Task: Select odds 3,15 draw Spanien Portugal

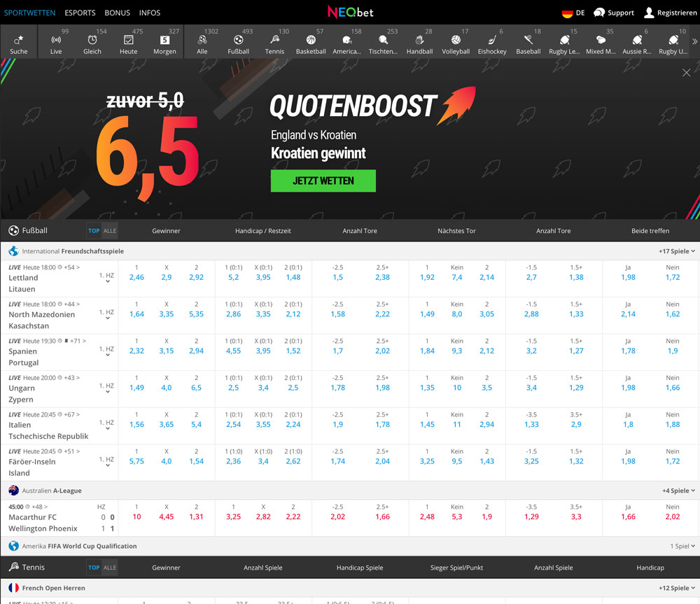Action: (x=167, y=351)
